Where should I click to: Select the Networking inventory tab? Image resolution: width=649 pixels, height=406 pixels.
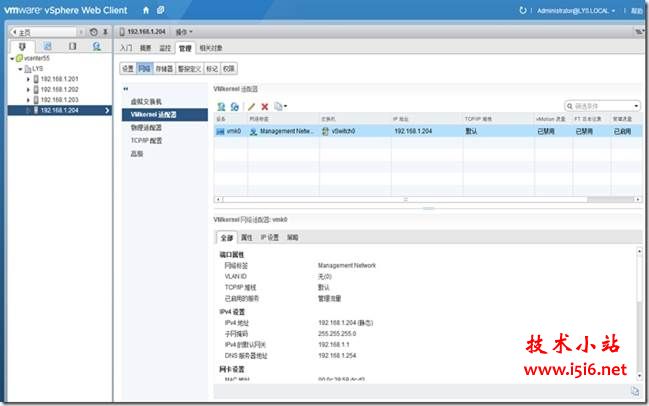(x=97, y=46)
